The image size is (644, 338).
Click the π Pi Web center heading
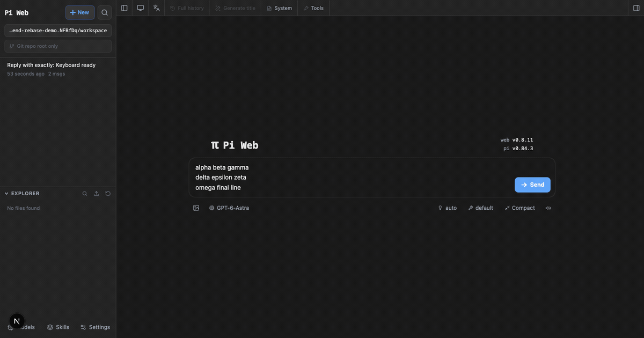pyautogui.click(x=235, y=145)
